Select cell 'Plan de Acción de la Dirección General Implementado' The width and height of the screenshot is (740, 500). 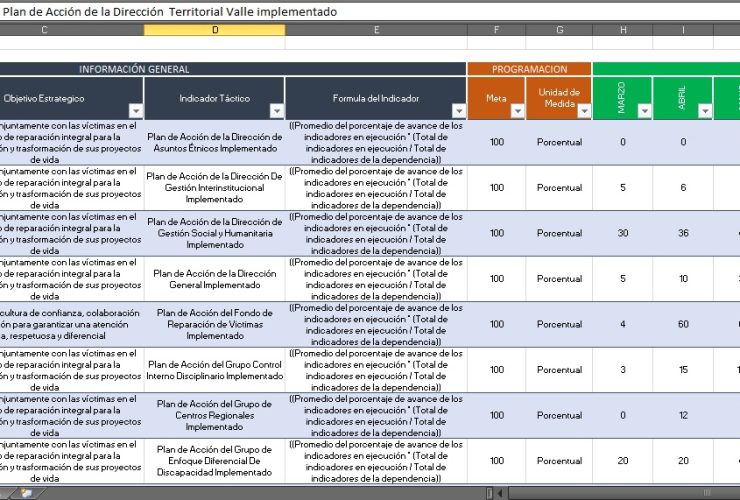pyautogui.click(x=215, y=279)
